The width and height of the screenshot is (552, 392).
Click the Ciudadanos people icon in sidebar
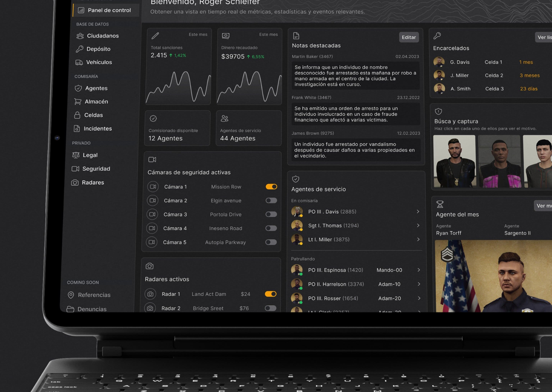[x=80, y=36]
